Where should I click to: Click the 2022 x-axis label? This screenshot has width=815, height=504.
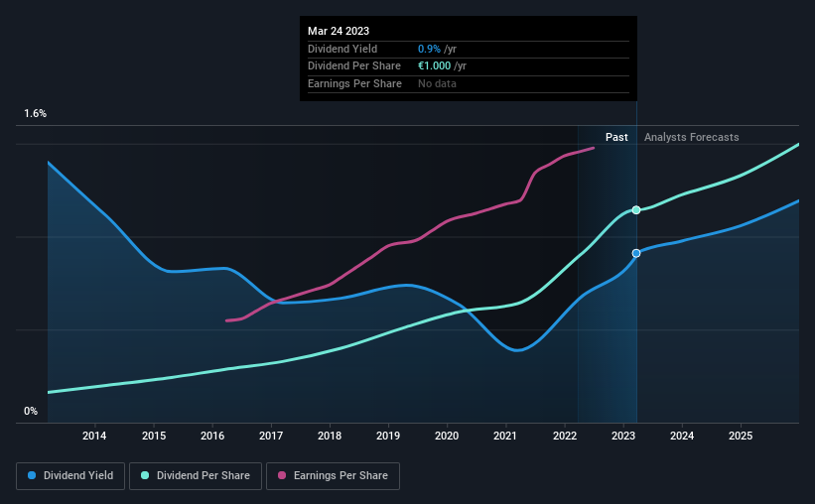pyautogui.click(x=565, y=436)
